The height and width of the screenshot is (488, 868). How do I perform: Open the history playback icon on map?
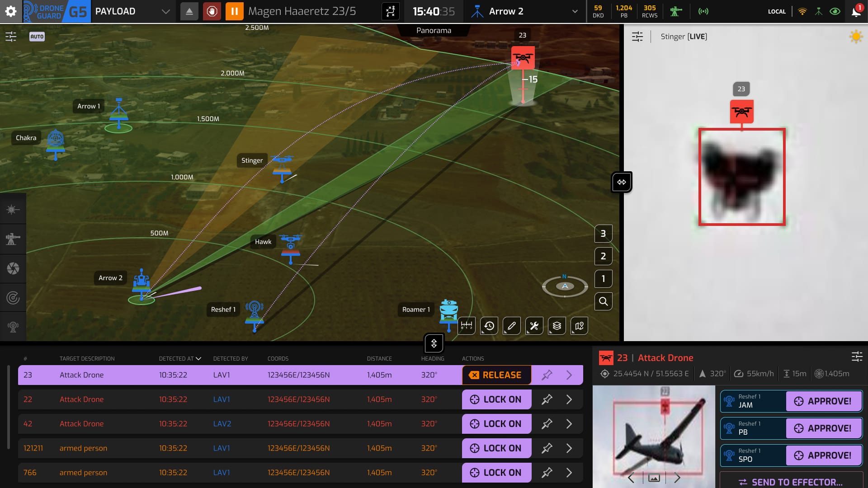489,325
